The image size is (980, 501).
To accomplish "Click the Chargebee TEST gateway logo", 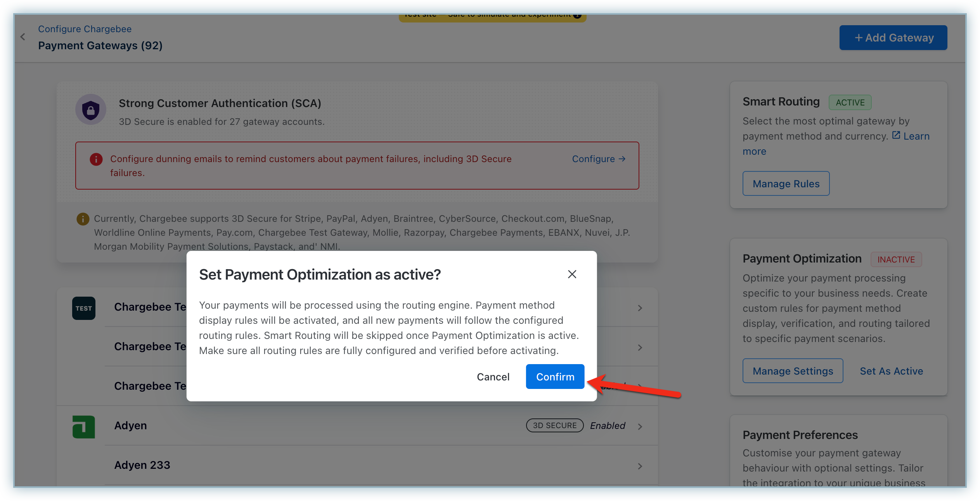I will (x=84, y=308).
